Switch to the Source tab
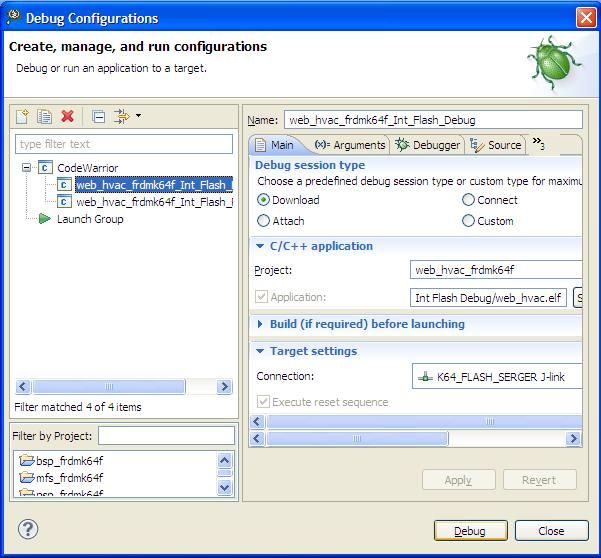 pyautogui.click(x=496, y=145)
